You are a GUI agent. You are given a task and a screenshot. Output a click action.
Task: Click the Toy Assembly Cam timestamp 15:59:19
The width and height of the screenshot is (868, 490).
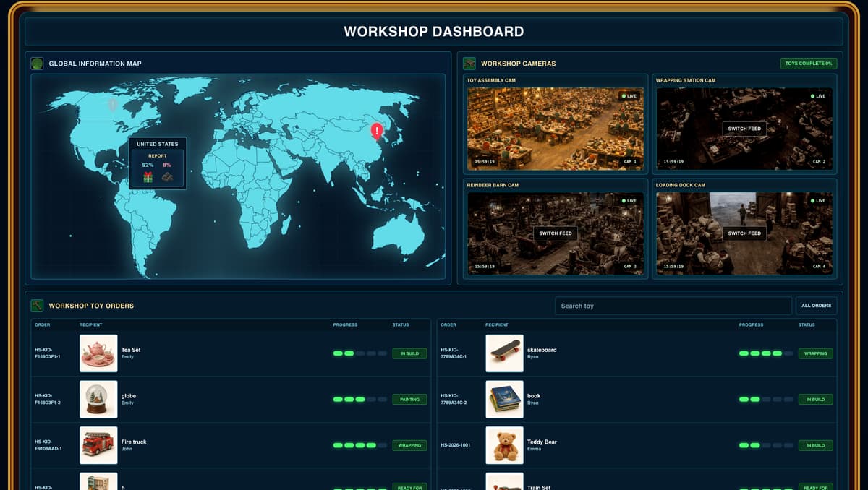click(484, 162)
